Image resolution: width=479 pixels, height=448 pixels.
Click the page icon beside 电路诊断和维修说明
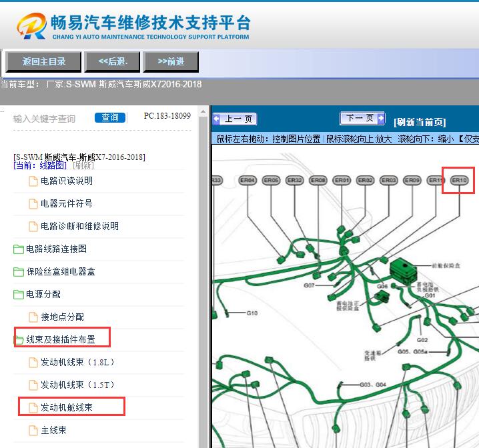point(33,227)
